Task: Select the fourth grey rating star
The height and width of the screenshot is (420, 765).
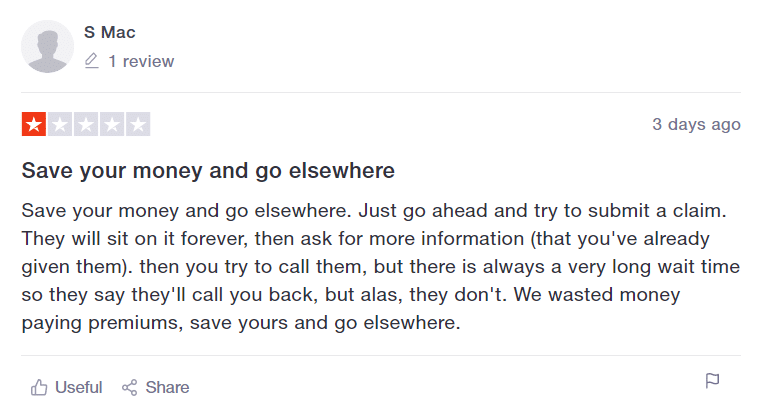Action: tap(112, 124)
